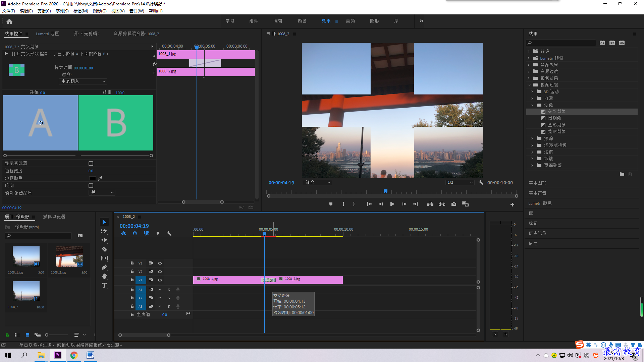
Task: Switch project panel to icon view
Action: point(28,335)
